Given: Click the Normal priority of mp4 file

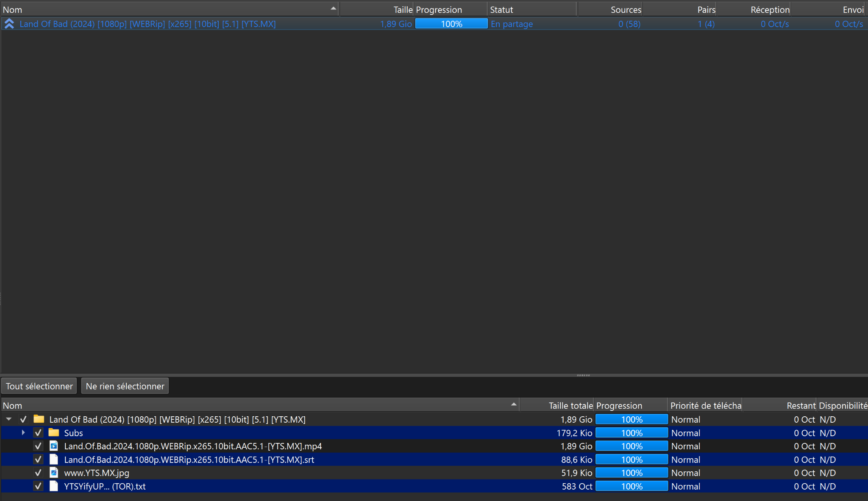Looking at the screenshot, I should coord(685,446).
